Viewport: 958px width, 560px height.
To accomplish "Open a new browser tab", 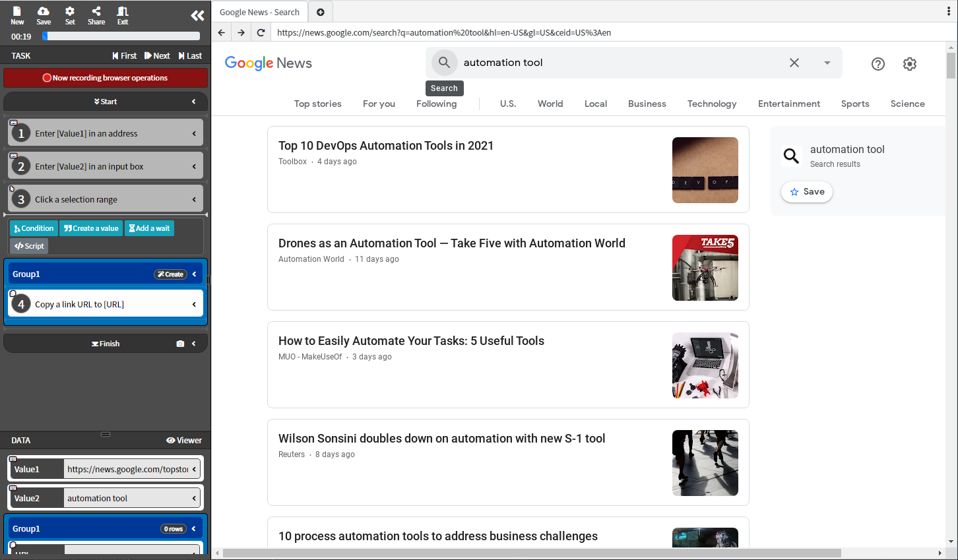I will 321,12.
